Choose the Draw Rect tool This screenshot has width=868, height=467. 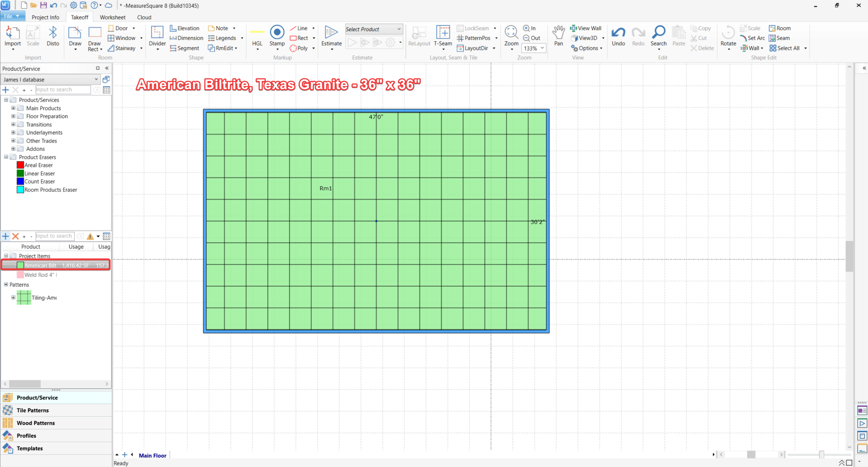(x=95, y=39)
